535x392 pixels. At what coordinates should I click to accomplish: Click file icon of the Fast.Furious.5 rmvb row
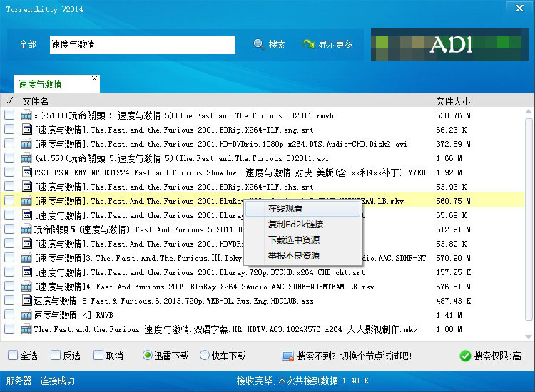26,115
